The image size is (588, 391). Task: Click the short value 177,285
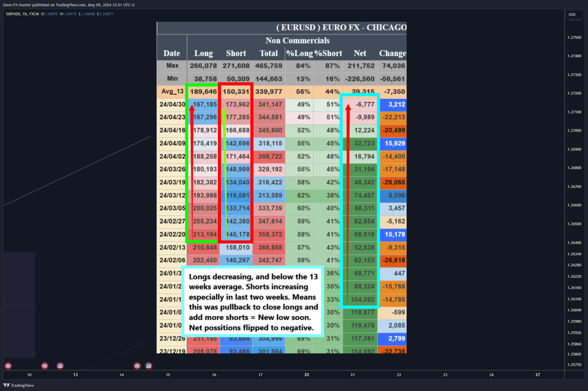[x=237, y=117]
